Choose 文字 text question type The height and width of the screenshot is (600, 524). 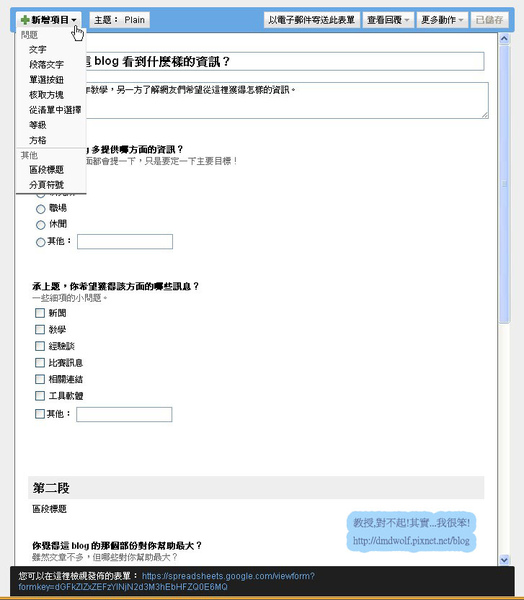pos(38,49)
